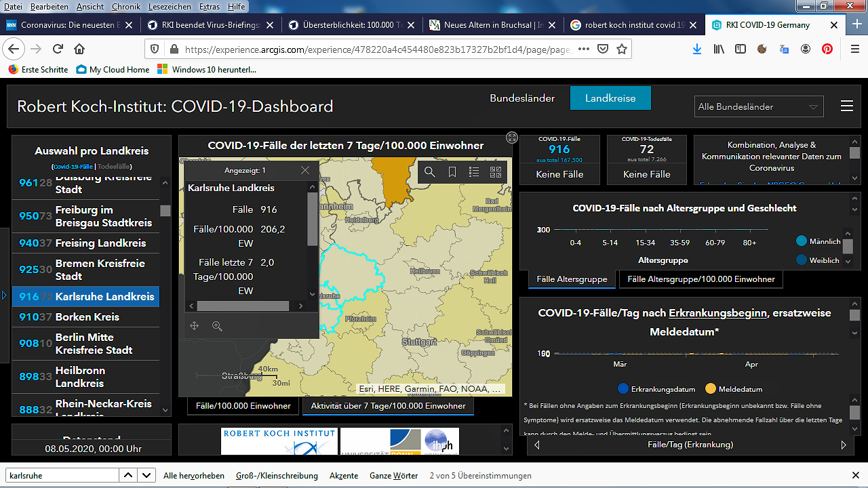The width and height of the screenshot is (868, 488).
Task: Open the basemap gallery grid icon
Action: coord(496,172)
